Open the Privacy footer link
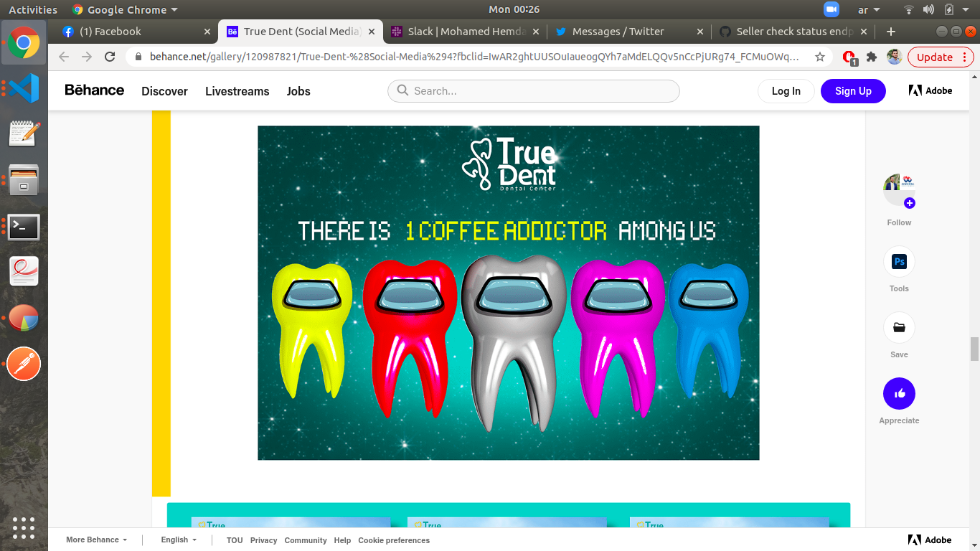Image resolution: width=980 pixels, height=551 pixels. point(263,540)
